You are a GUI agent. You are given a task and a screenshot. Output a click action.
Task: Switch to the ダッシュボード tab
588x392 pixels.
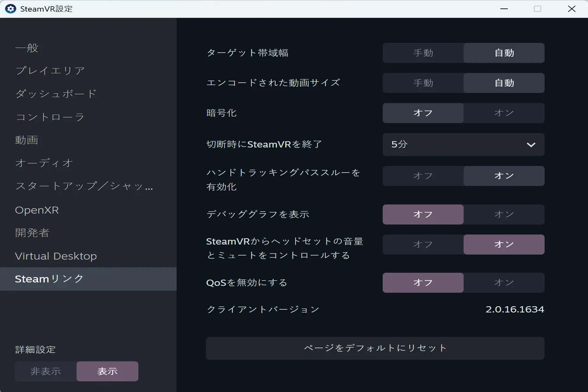coord(56,94)
